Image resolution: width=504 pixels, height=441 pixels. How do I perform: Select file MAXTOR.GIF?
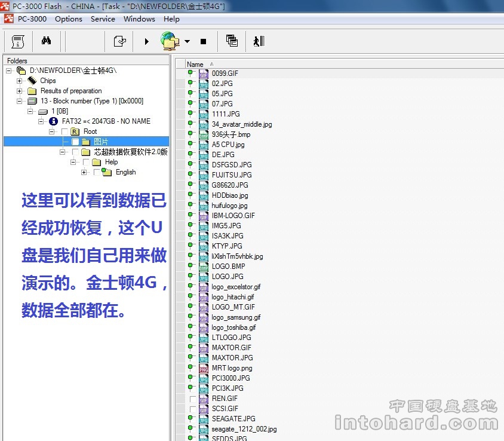click(x=232, y=348)
